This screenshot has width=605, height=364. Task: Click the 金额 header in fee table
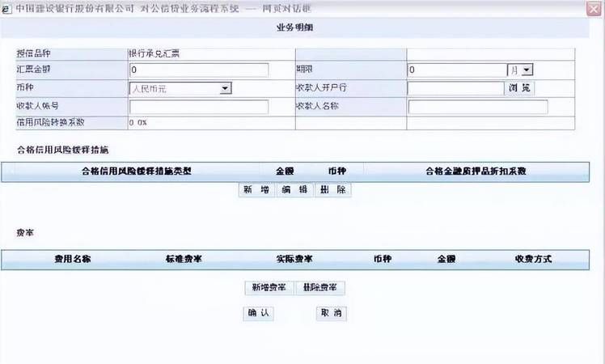[446, 259]
